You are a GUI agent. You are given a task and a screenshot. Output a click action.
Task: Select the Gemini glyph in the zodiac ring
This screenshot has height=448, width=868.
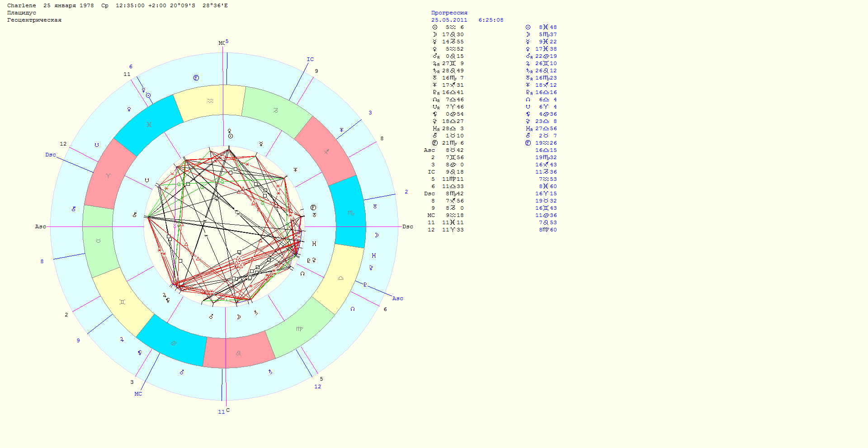122,302
